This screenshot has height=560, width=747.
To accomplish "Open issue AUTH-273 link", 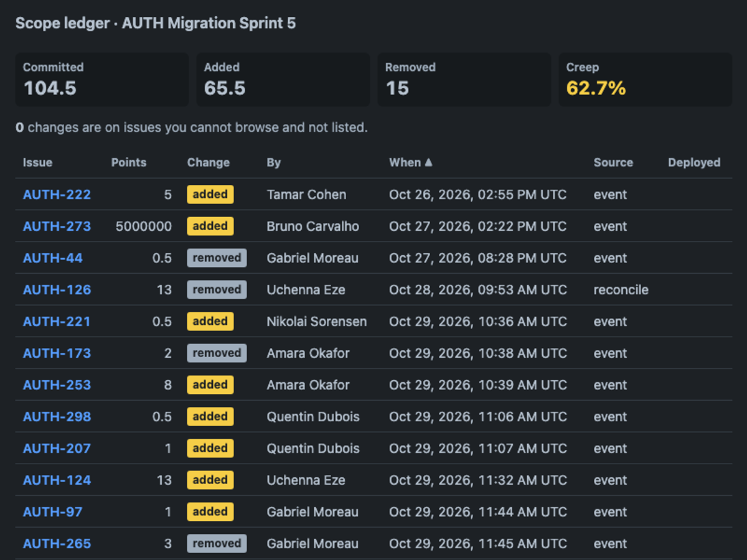I will tap(57, 226).
